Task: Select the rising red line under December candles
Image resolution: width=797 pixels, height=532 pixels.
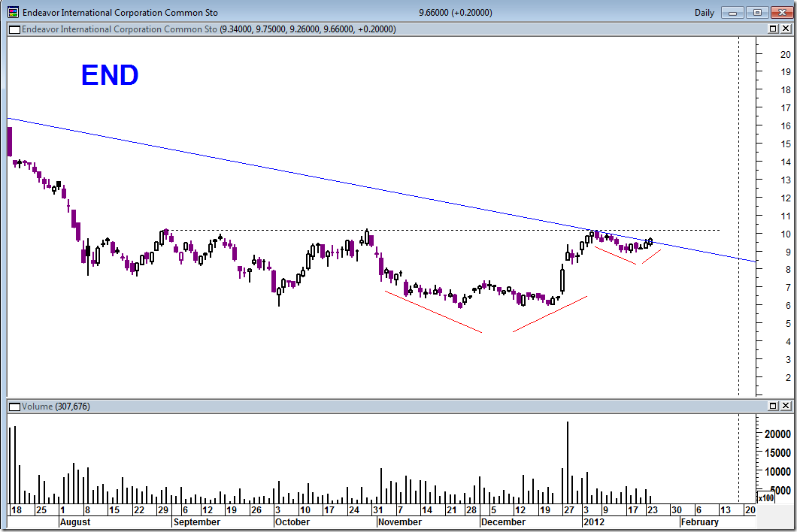Action: (550, 314)
